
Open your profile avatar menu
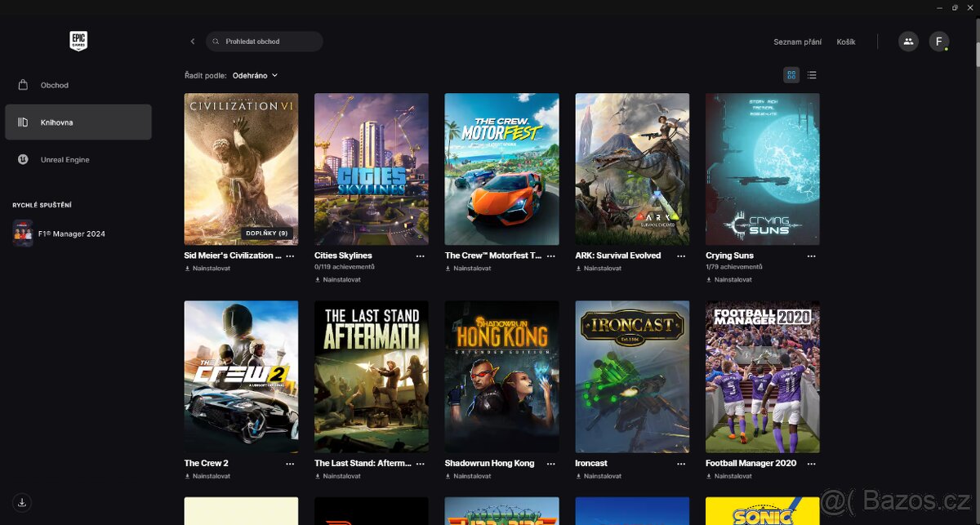click(x=938, y=41)
